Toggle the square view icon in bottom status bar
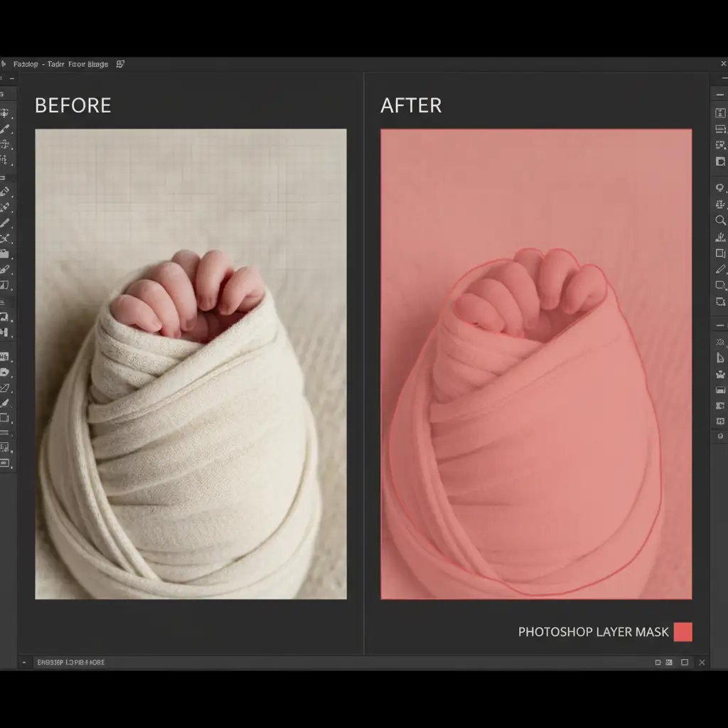This screenshot has width=728, height=728. point(685,663)
